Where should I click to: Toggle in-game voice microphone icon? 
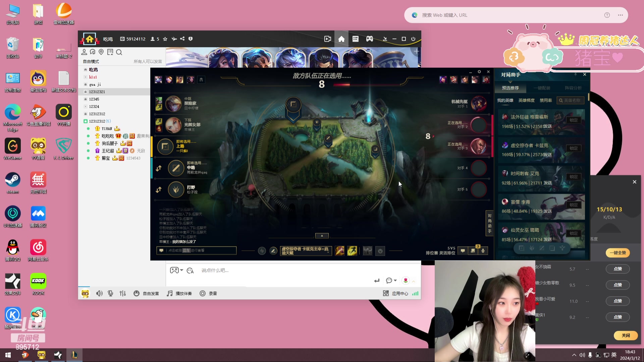483,251
